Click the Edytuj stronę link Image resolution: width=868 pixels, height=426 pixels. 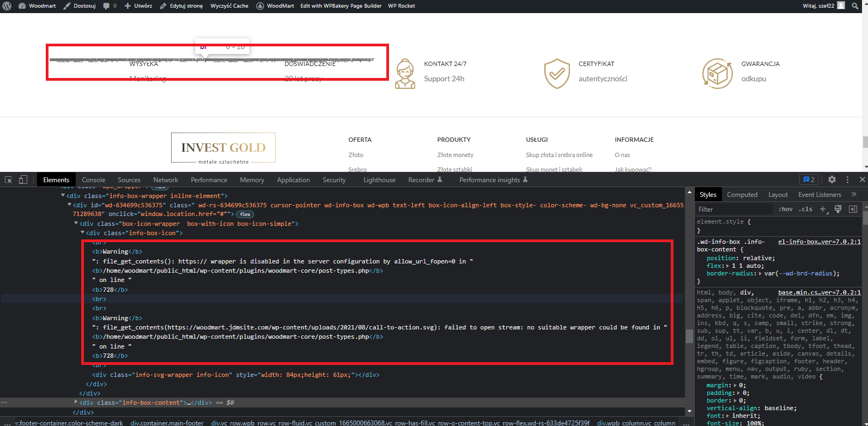pyautogui.click(x=181, y=5)
